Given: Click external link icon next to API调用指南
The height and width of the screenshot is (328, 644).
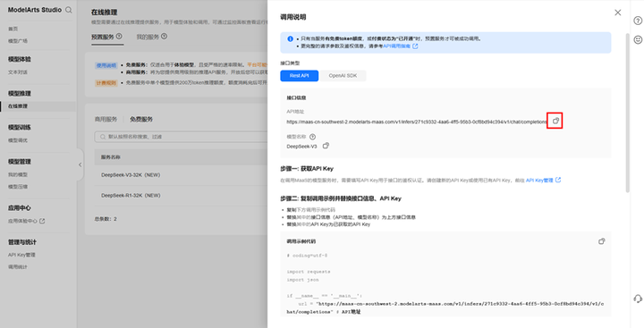Looking at the screenshot, I should point(415,46).
